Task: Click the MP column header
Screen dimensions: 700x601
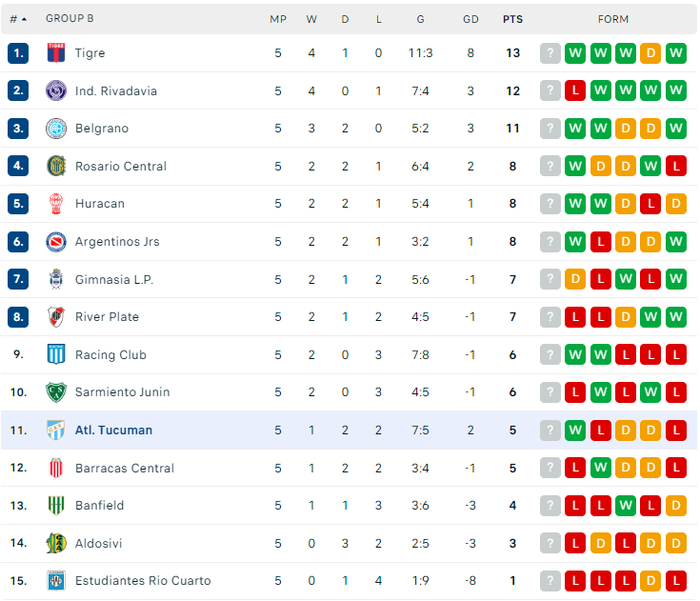Action: pyautogui.click(x=278, y=18)
